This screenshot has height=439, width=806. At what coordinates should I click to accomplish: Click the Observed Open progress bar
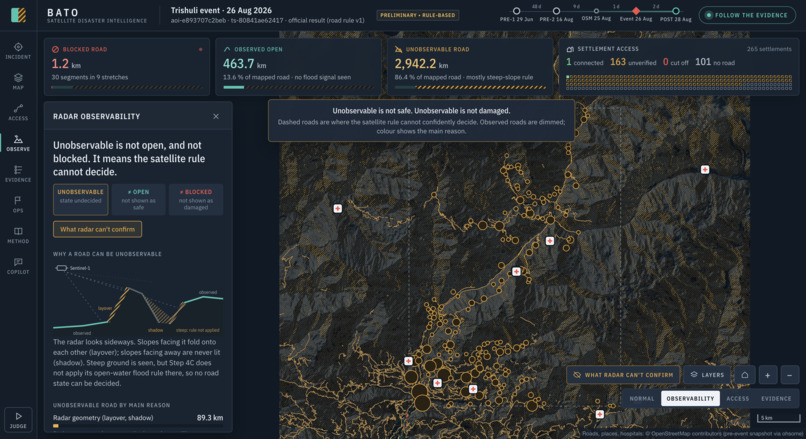pyautogui.click(x=298, y=87)
